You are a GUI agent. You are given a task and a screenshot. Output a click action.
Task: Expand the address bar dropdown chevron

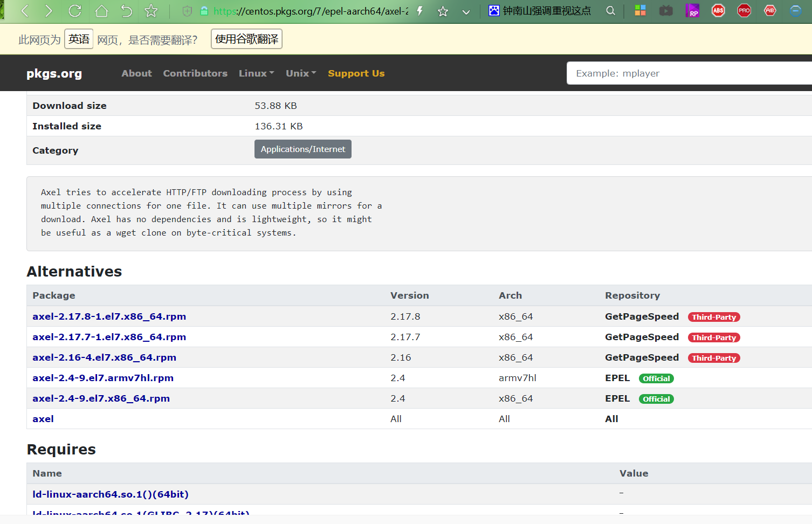(466, 11)
